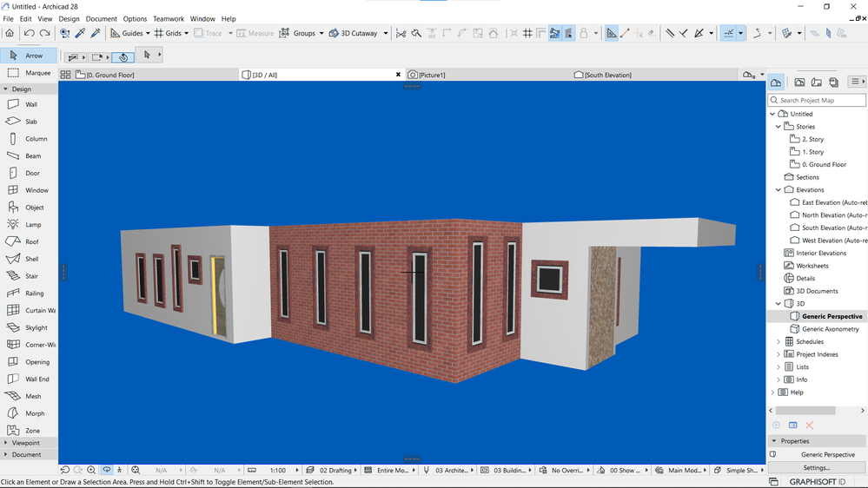
Task: Open the 3D Cutaway dropdown arrow
Action: (x=386, y=34)
